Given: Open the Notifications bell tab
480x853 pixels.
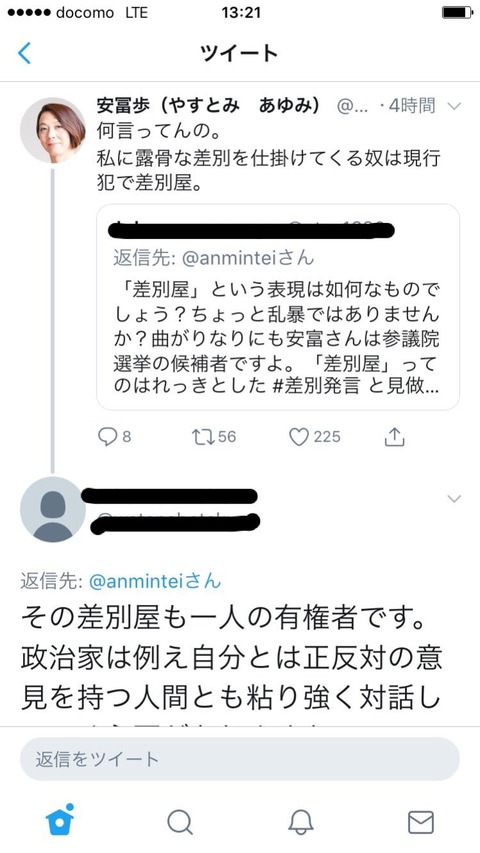Looking at the screenshot, I should pos(300,822).
